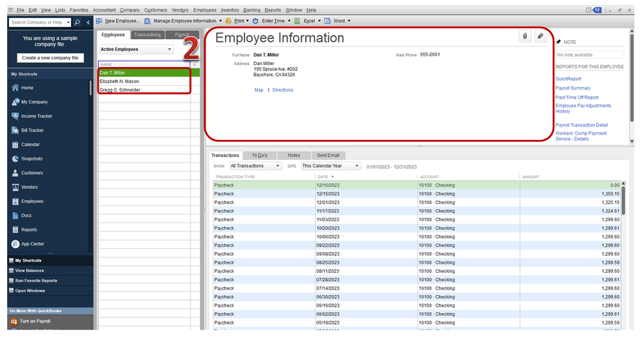This screenshot has height=338, width=644.
Task: Open the Lists menu
Action: 60,10
